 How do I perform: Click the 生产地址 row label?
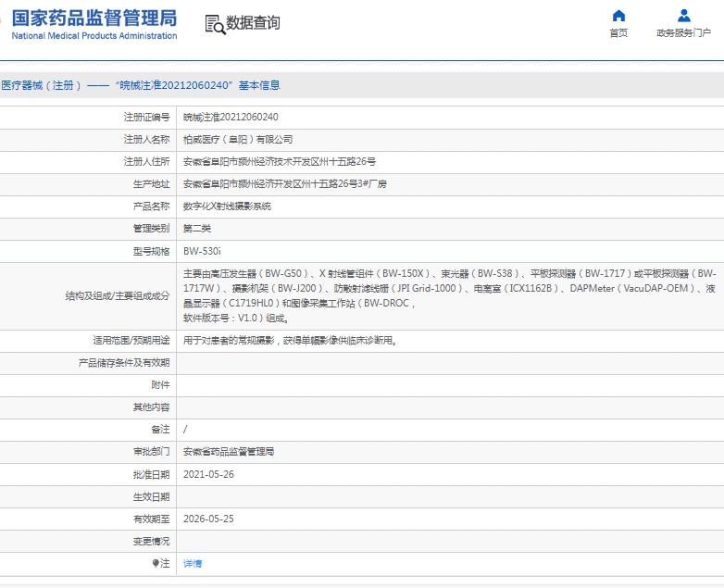pos(152,184)
